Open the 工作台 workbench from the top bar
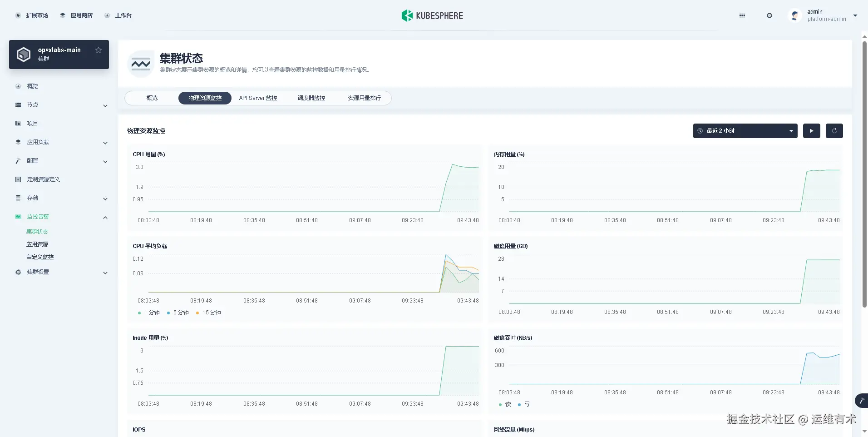 click(x=118, y=15)
